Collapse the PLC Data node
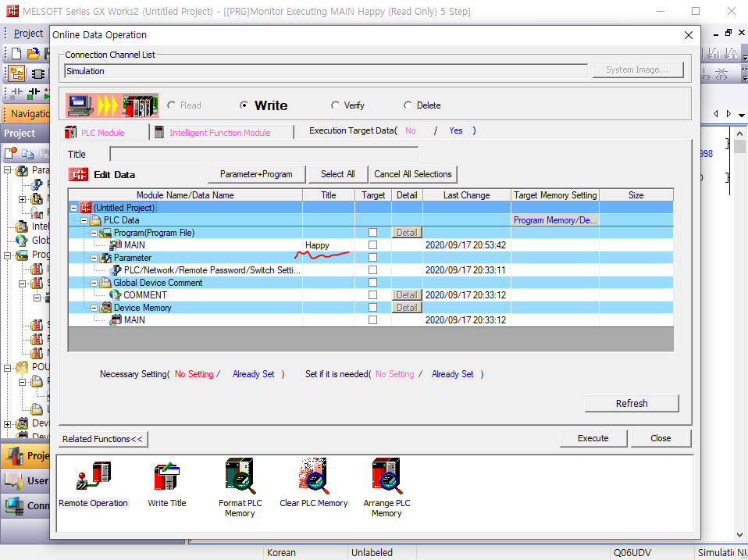Viewport: 748px width, 560px height. point(84,220)
